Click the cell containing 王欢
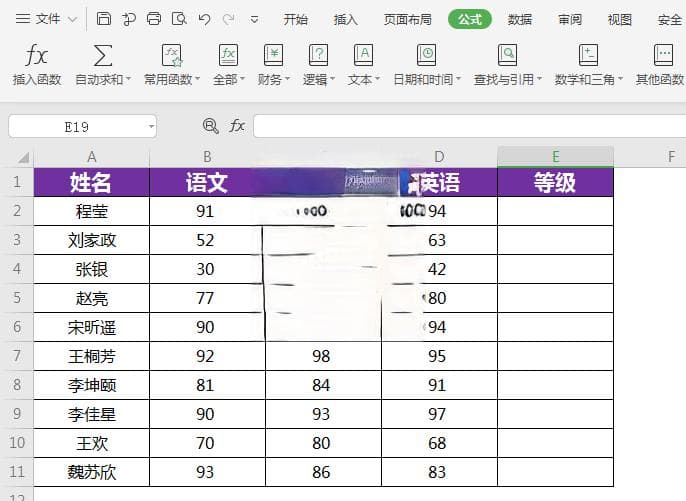This screenshot has height=501, width=686. (x=91, y=443)
